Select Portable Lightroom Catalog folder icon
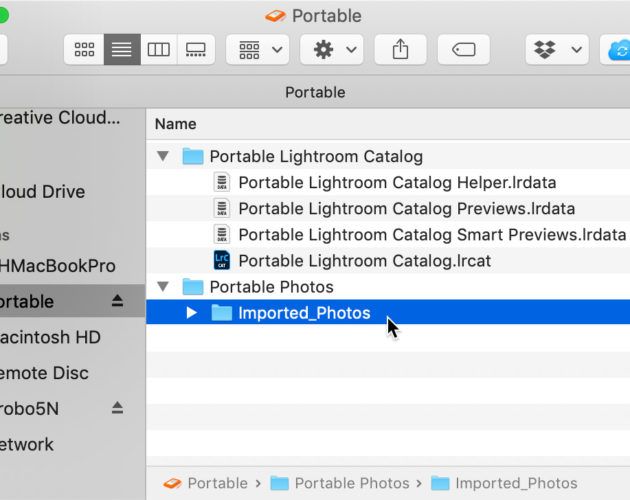The image size is (630, 500). point(192,156)
